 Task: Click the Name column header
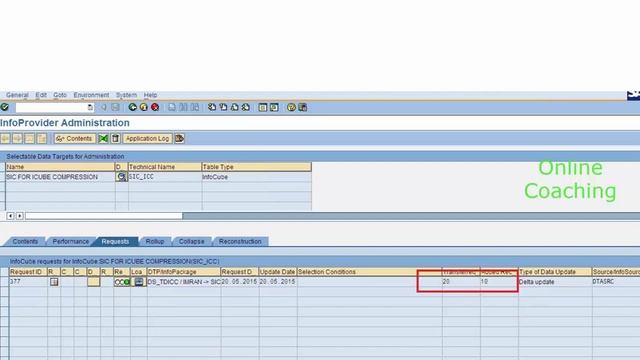point(60,167)
